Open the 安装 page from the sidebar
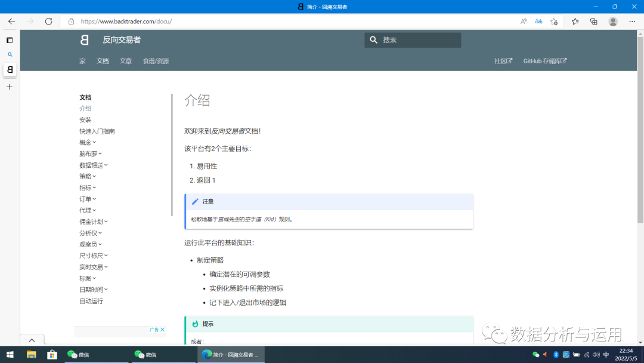The image size is (644, 363). point(85,119)
